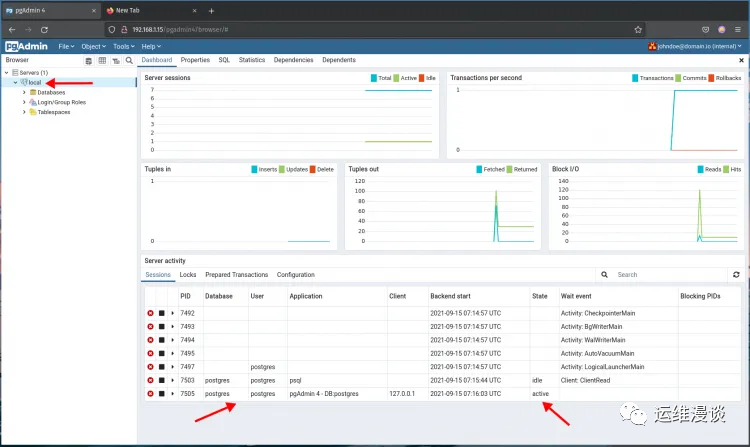Expand the Login/Group Roles node

[24, 102]
